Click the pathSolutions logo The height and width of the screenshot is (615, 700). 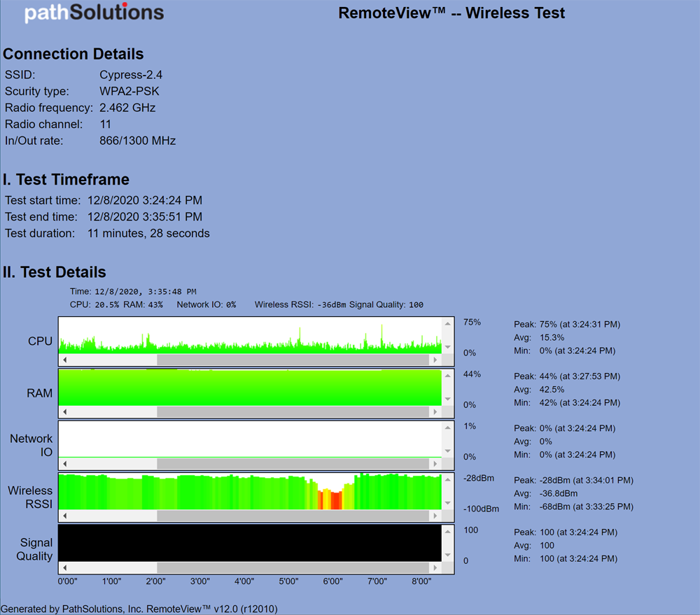click(94, 13)
